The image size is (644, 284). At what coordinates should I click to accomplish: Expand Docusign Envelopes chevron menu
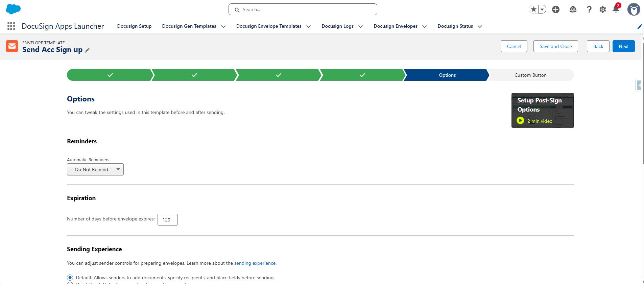point(425,26)
